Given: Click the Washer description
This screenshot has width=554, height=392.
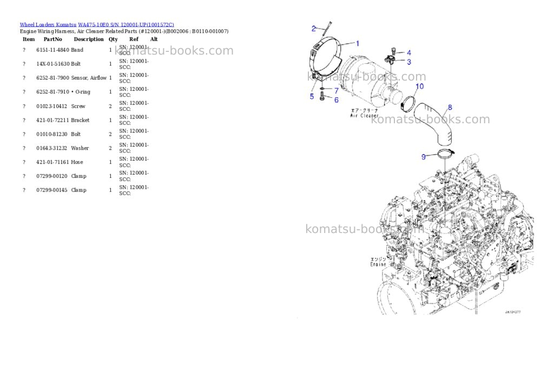Looking at the screenshot, I should (80, 148).
